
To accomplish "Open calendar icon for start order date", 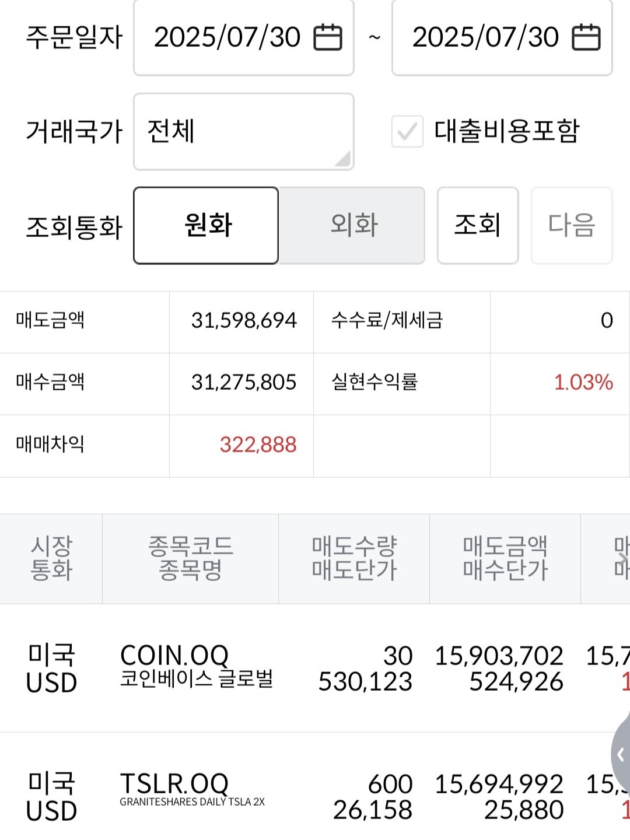I will [328, 37].
